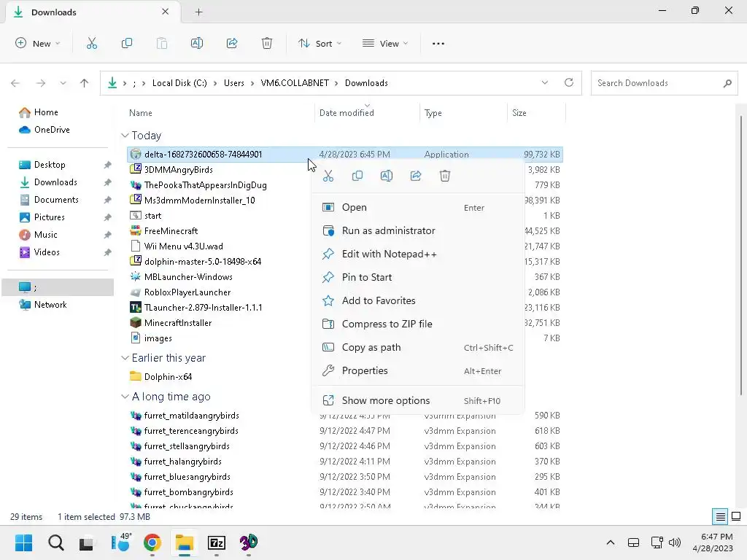Click Users in the address breadcrumb
The width and height of the screenshot is (747, 560).
pos(234,83)
